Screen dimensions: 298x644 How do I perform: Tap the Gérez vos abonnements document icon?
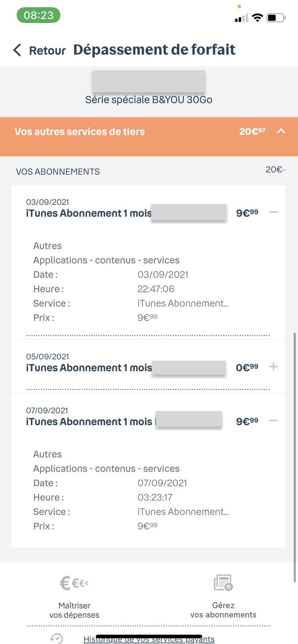(x=223, y=583)
